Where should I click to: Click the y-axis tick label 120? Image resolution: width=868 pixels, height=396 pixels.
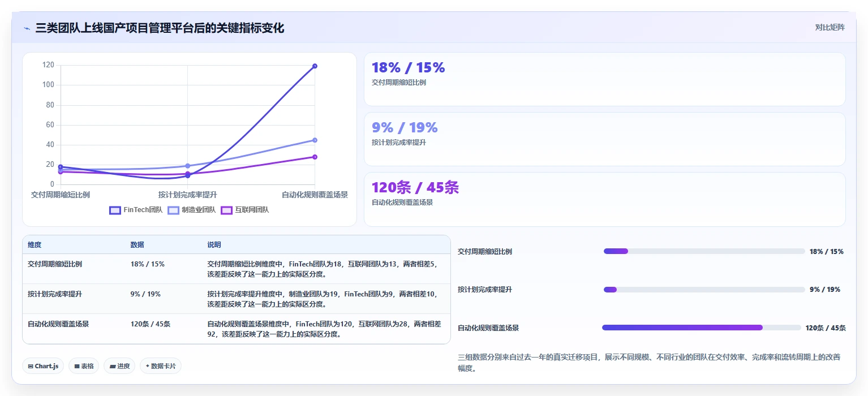48,65
